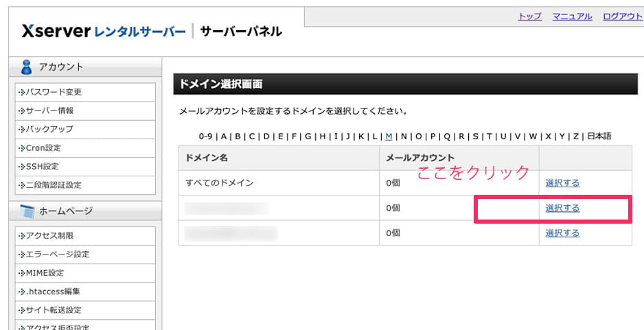Click the Account section person icon
Viewport: 644px width, 330px height.
(x=26, y=67)
